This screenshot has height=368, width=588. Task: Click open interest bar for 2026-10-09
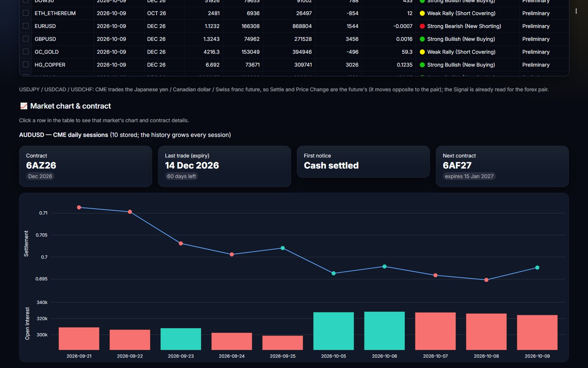[537, 333]
